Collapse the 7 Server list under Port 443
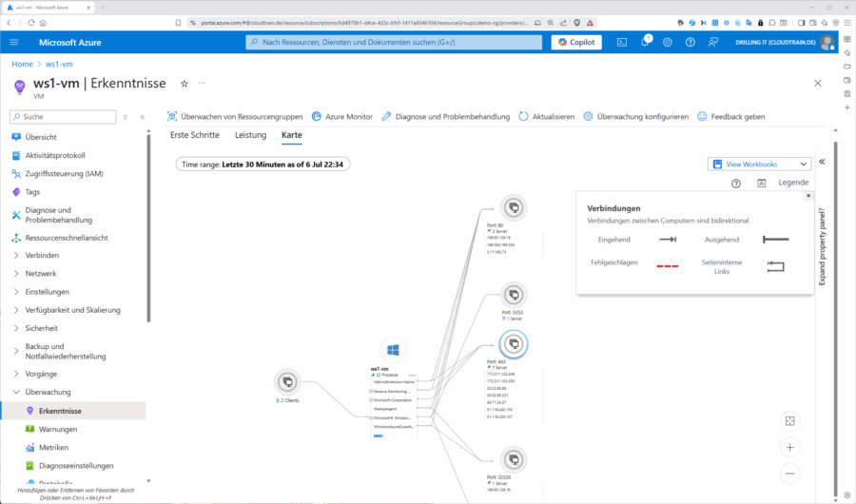856x504 pixels. [x=489, y=367]
